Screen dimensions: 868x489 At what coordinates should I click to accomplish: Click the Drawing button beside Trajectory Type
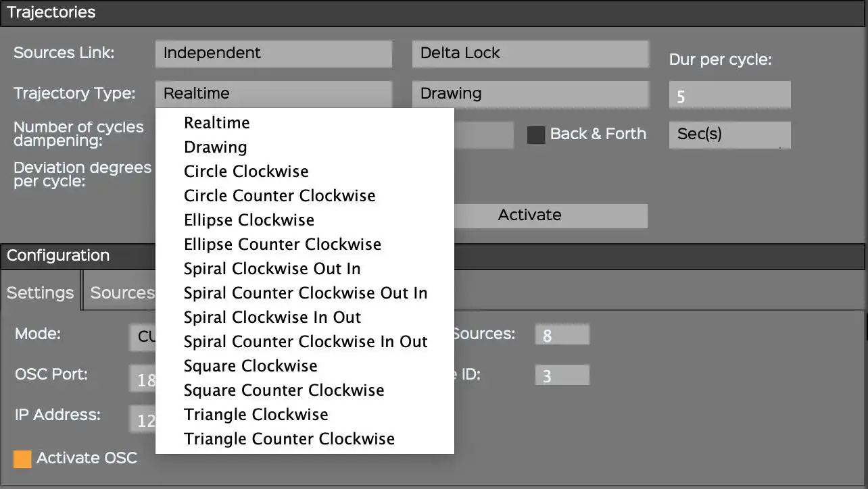coord(530,94)
